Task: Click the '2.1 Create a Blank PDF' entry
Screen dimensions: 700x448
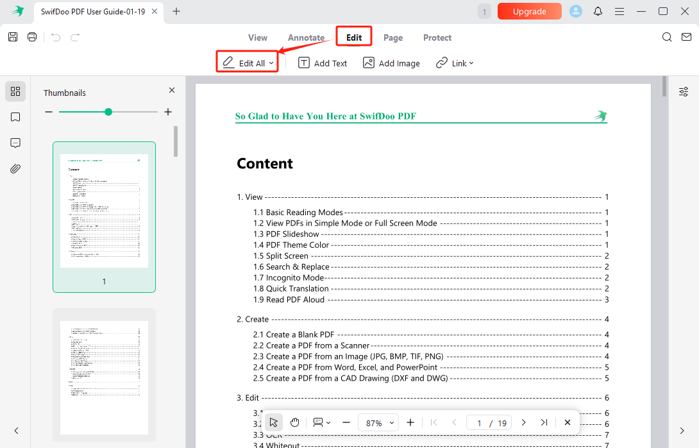Action: 293,335
